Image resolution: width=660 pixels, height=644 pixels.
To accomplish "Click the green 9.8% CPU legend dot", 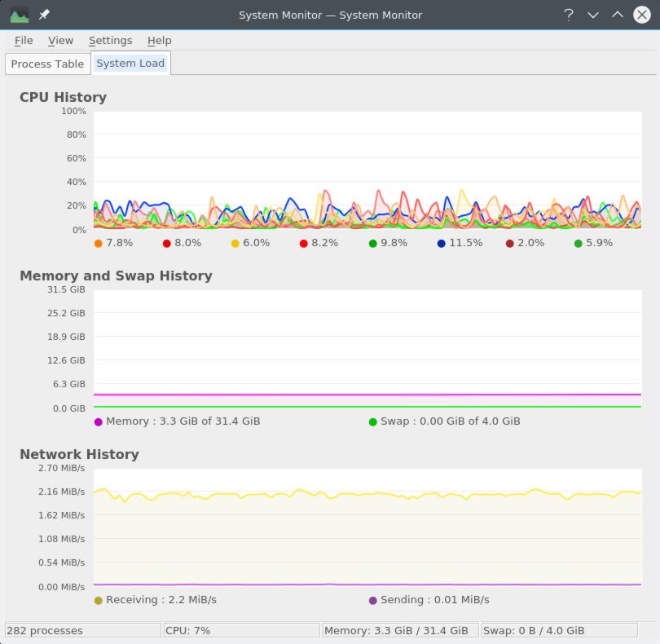I will (372, 244).
